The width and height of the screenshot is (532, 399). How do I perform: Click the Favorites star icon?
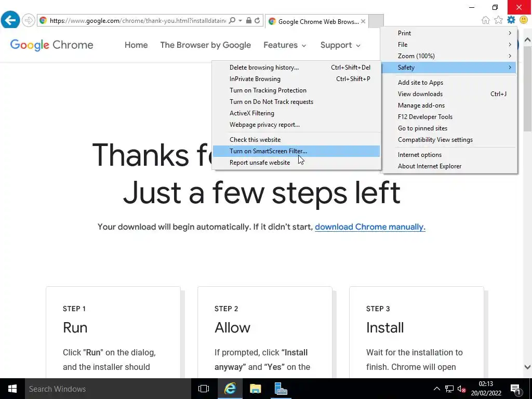498,20
